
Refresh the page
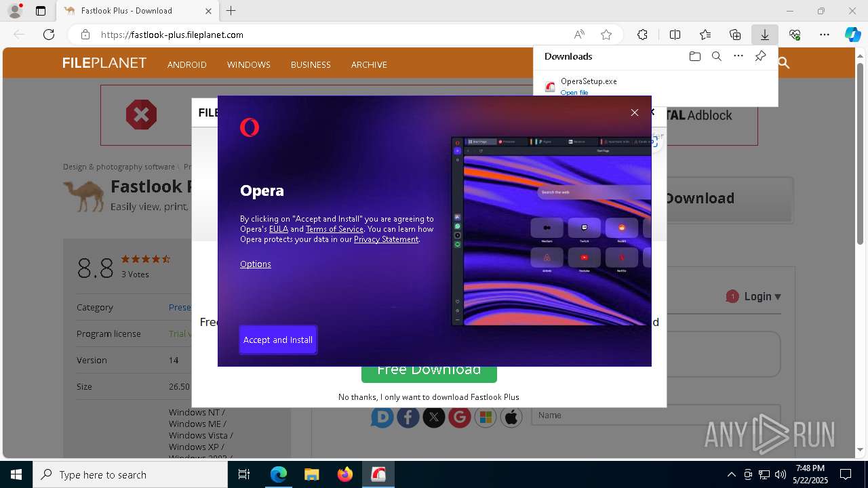[x=49, y=35]
